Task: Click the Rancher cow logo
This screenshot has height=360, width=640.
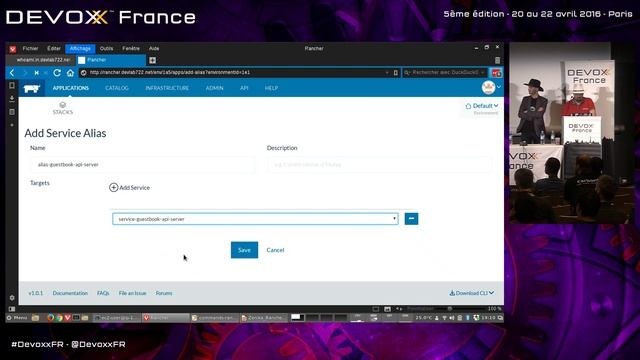Action: (x=31, y=88)
